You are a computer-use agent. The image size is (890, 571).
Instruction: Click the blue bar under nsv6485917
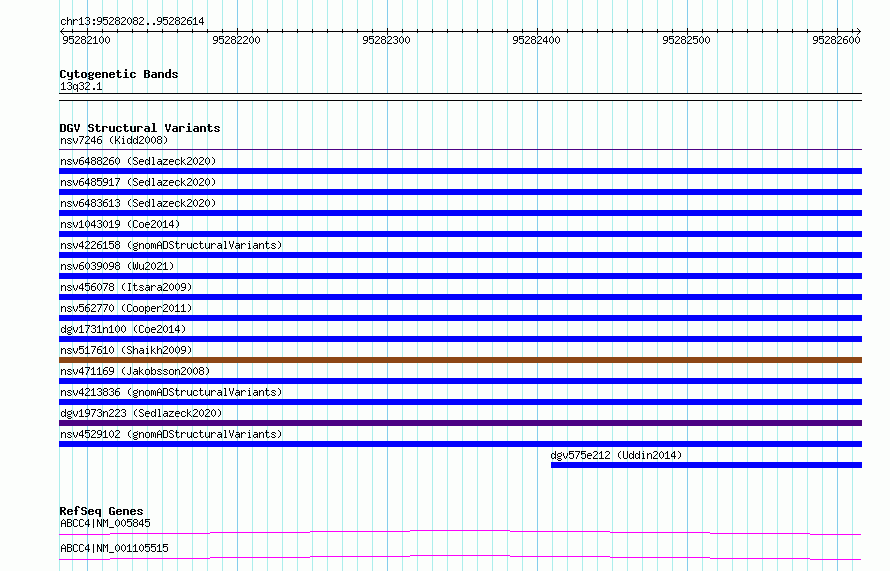coord(460,192)
